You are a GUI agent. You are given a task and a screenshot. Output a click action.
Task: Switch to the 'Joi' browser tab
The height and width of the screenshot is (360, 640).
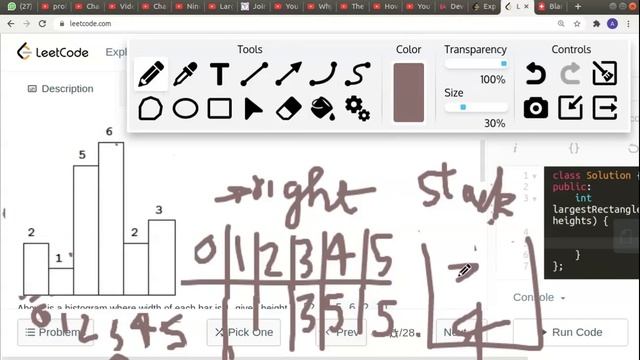coord(253,7)
